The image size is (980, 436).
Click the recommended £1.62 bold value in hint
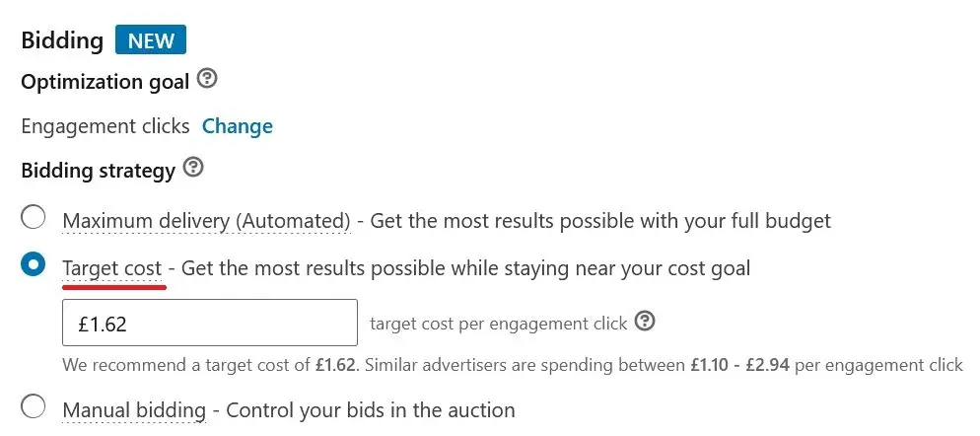pos(337,365)
